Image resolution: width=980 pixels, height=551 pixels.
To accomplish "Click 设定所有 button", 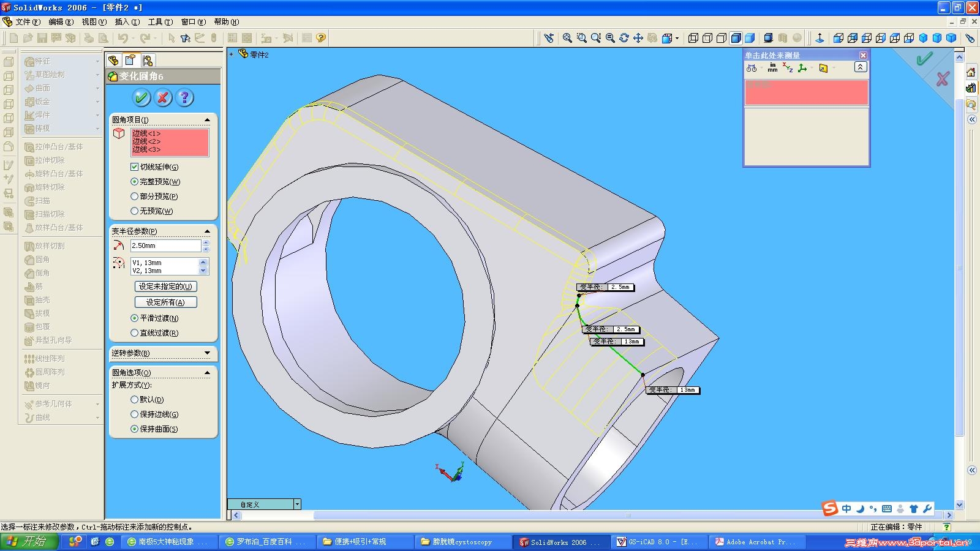I will [165, 302].
